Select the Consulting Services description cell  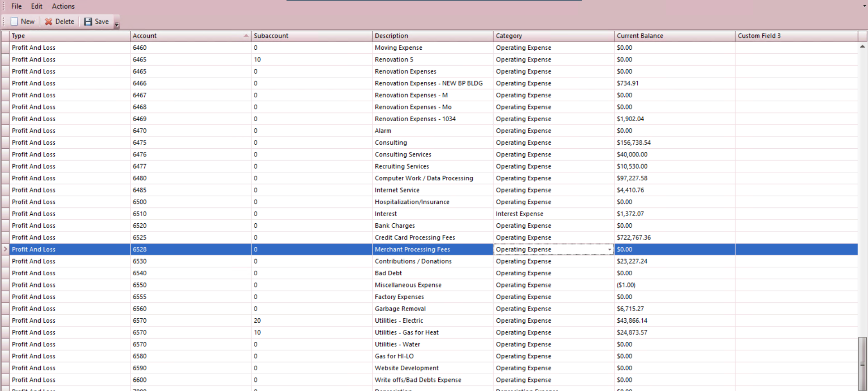(x=403, y=155)
